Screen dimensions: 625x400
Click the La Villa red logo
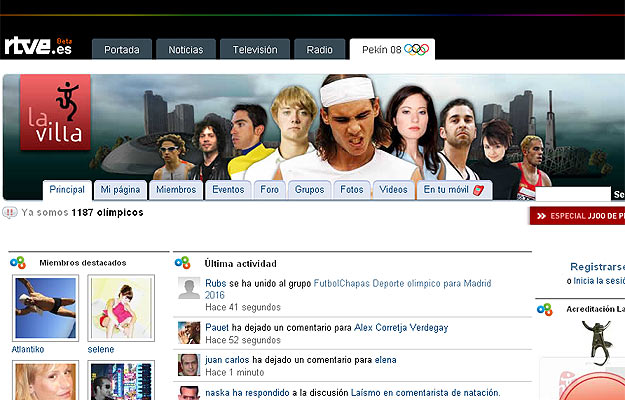55,113
